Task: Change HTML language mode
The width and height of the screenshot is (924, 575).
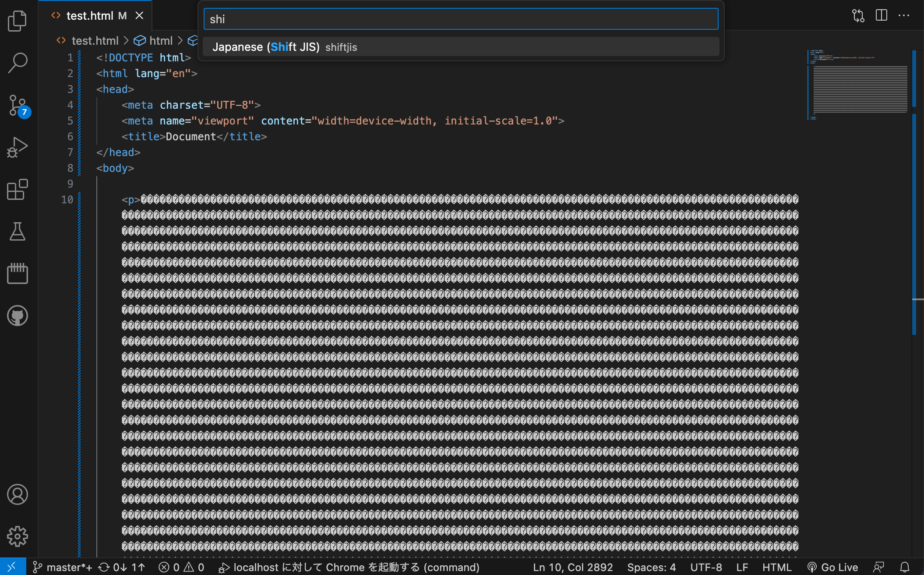Action: [x=777, y=567]
